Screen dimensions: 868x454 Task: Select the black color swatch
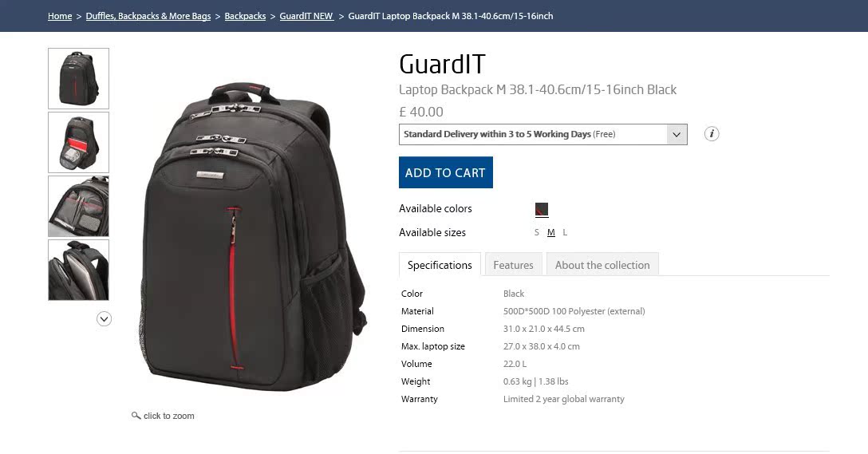542,209
